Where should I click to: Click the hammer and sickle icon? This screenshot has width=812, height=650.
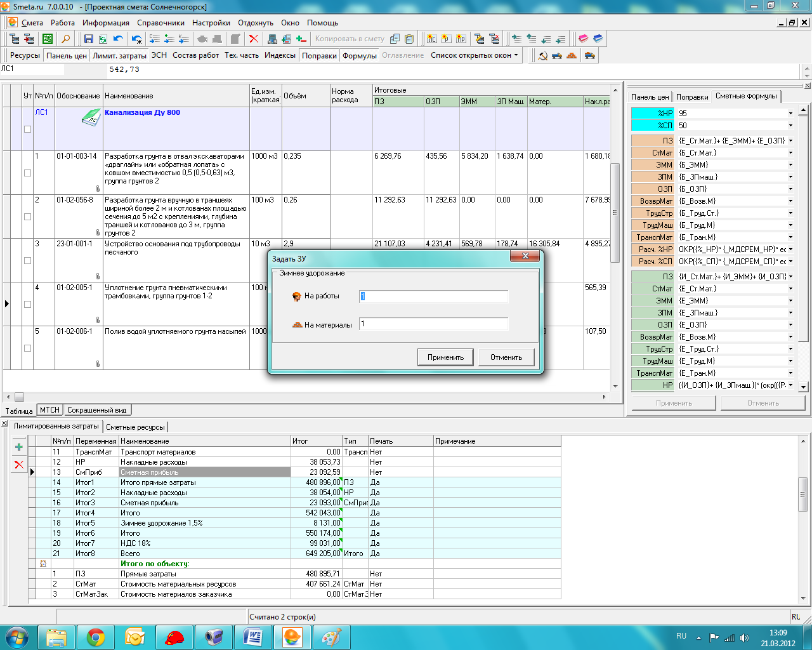click(x=543, y=56)
